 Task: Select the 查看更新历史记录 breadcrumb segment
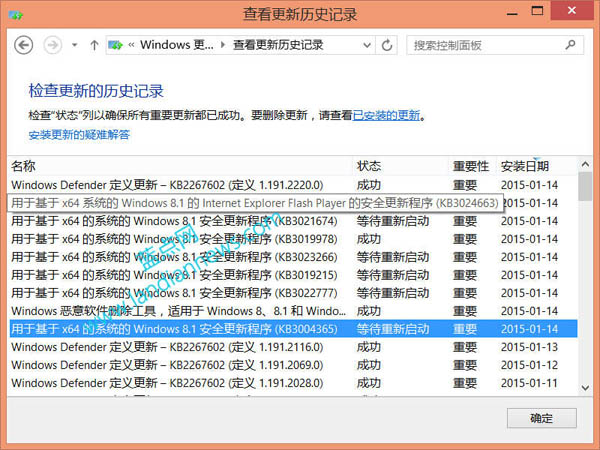click(278, 45)
